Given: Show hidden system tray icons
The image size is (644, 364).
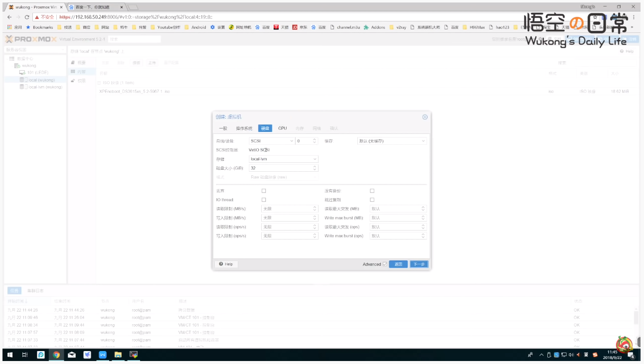Looking at the screenshot, I should pos(542,355).
